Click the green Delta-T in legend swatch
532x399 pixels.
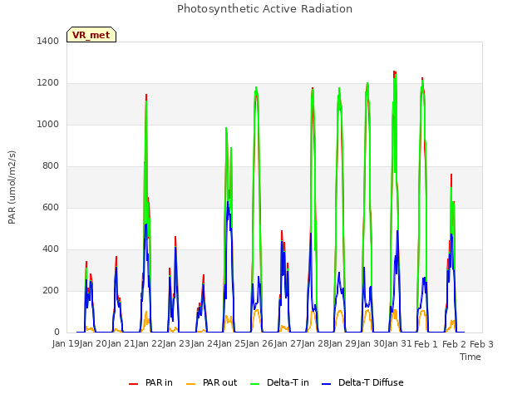coord(255,383)
